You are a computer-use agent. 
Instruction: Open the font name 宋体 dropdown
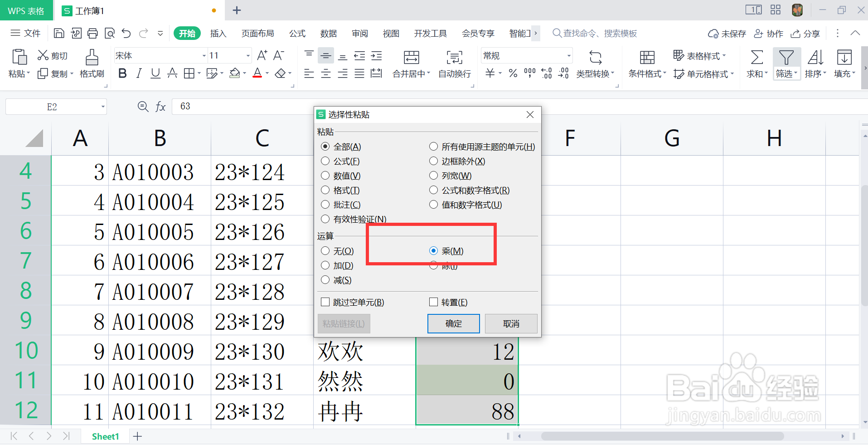[204, 56]
